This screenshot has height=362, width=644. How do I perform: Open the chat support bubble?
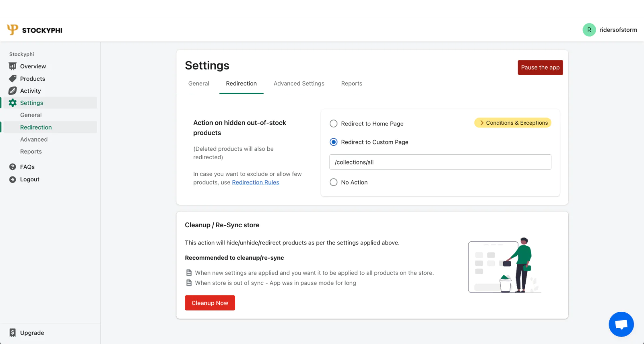pos(621,324)
